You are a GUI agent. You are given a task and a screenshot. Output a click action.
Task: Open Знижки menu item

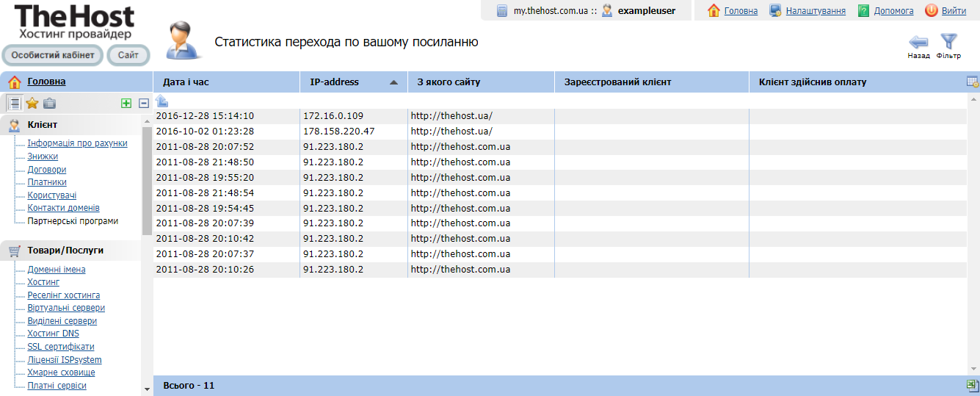(x=43, y=156)
